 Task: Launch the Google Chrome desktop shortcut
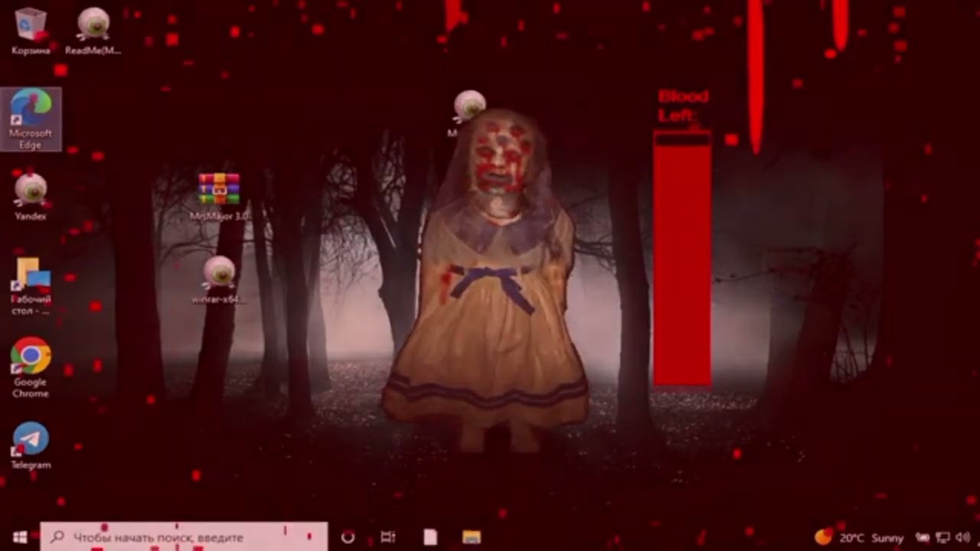31,368
